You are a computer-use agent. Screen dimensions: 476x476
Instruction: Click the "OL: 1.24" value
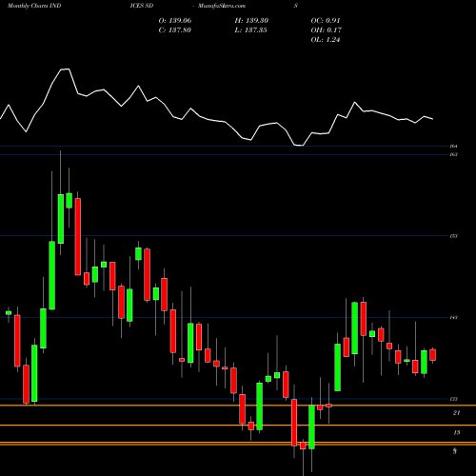[326, 40]
